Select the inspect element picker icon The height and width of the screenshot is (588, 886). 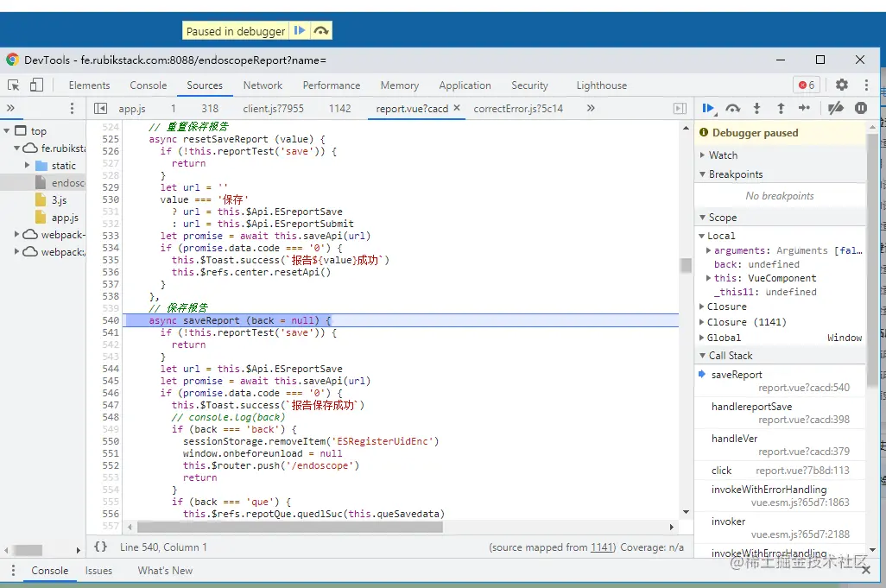click(x=14, y=85)
